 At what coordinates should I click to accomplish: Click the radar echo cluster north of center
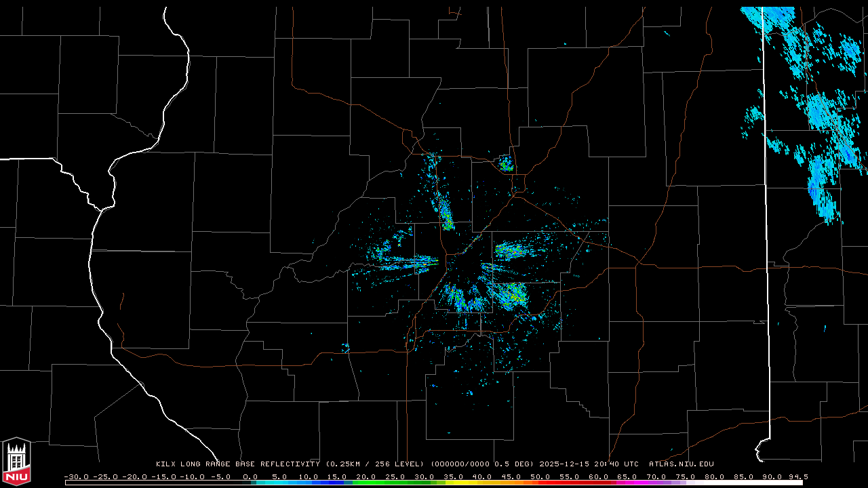point(446,212)
